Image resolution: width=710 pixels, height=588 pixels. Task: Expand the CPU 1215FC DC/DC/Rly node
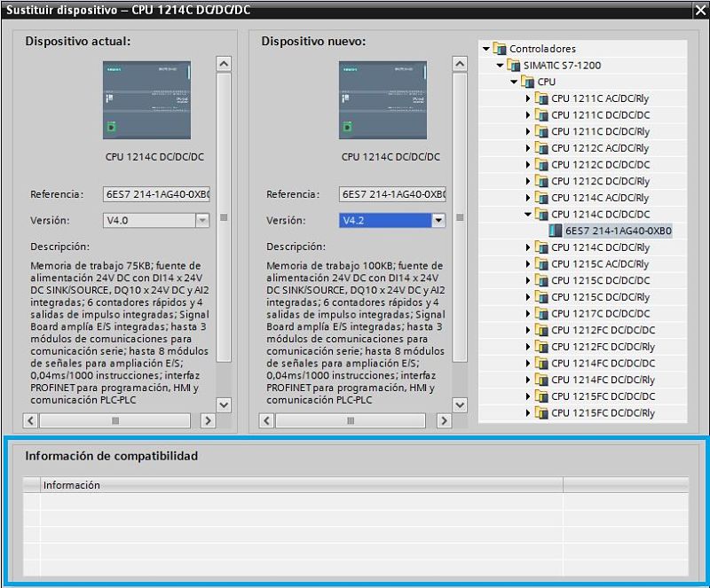[528, 412]
